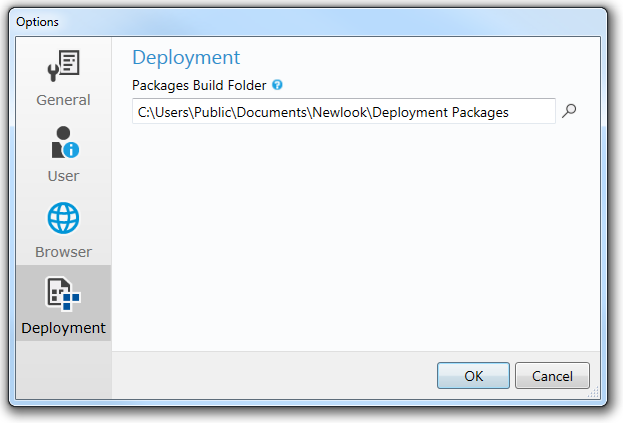Switch to the General tab label
The height and width of the screenshot is (423, 623).
(x=63, y=100)
